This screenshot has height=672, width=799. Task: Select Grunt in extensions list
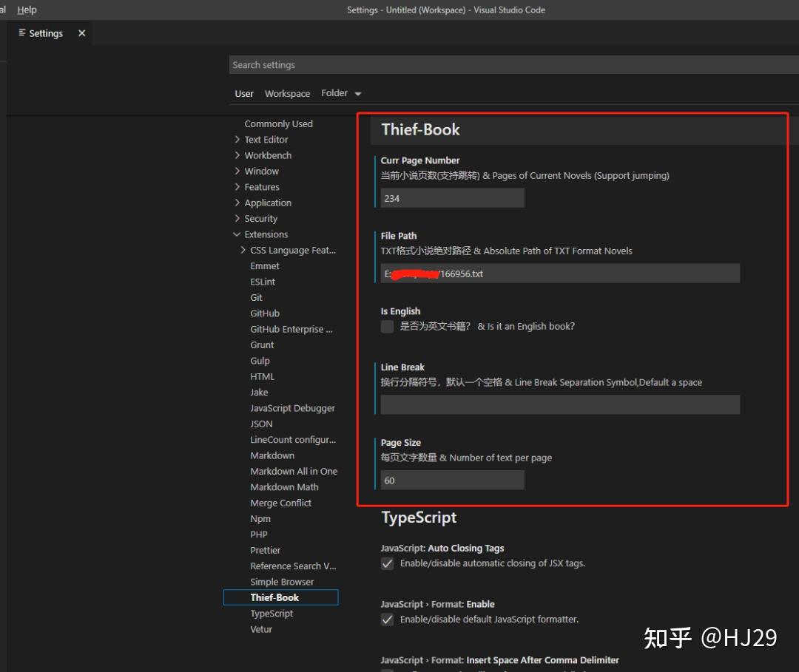262,345
